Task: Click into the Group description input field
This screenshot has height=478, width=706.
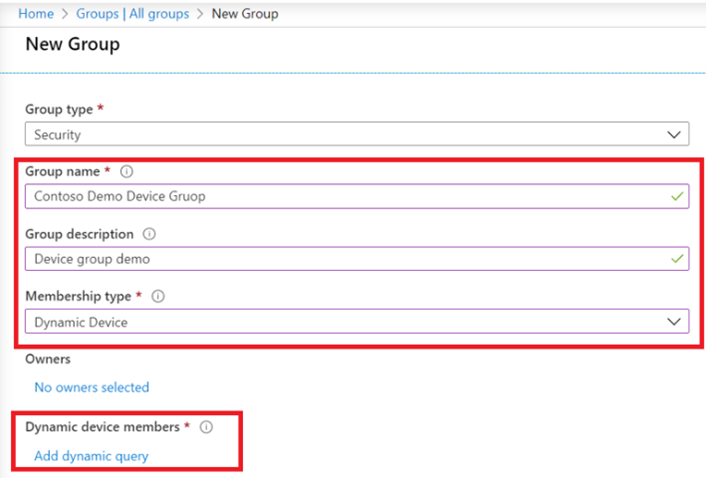Action: point(357,259)
